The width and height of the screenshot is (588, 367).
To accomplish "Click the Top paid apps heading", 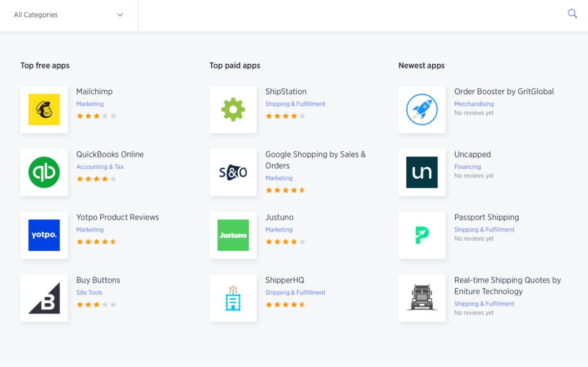I will [x=235, y=65].
